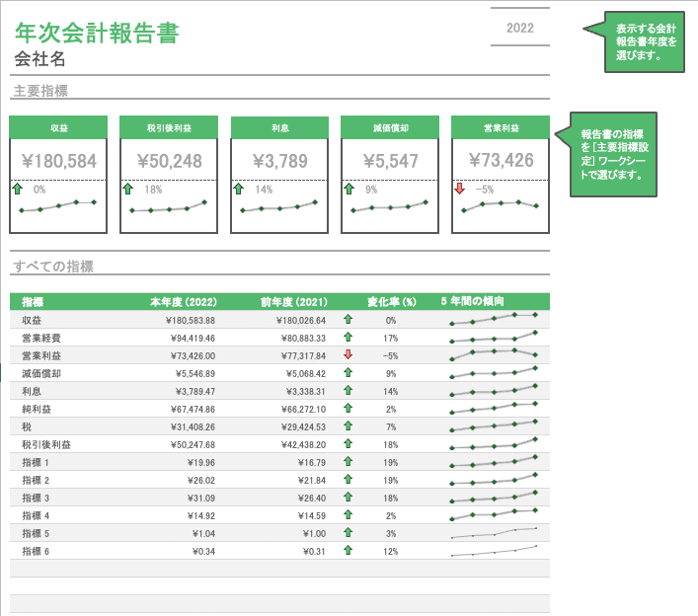
Task: Click the up arrow icon in 減価償却 table row
Action: point(349,372)
